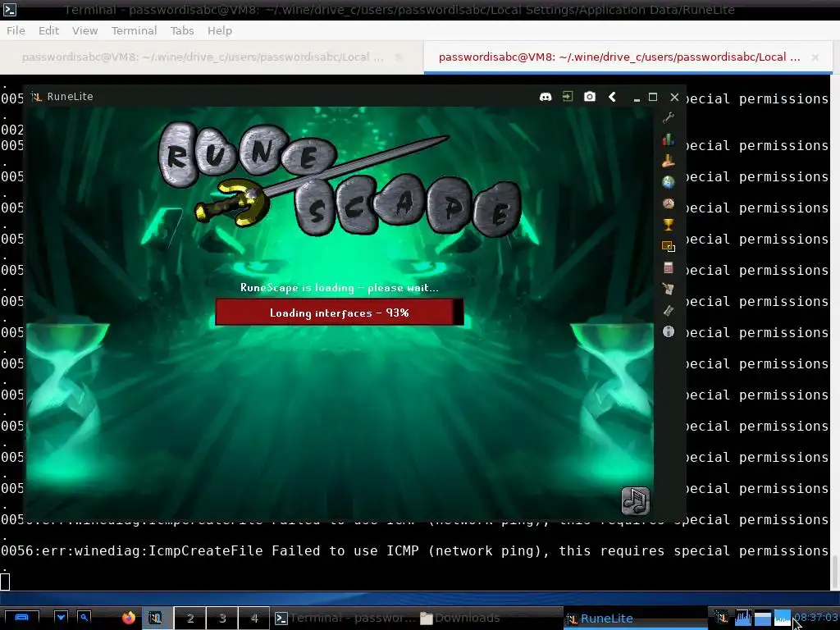Open the Skill Calculator icon

(x=668, y=268)
